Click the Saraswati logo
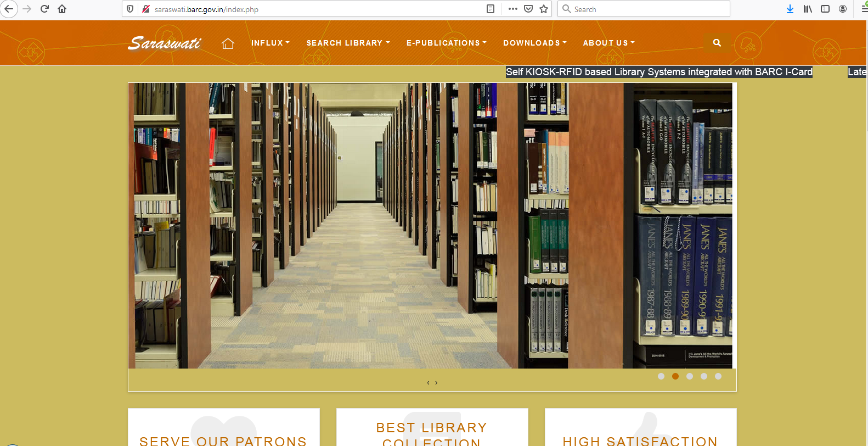The image size is (868, 446). click(165, 43)
